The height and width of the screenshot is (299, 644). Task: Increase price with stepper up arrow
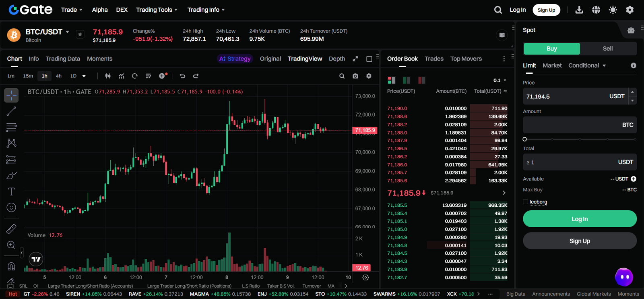pyautogui.click(x=632, y=92)
